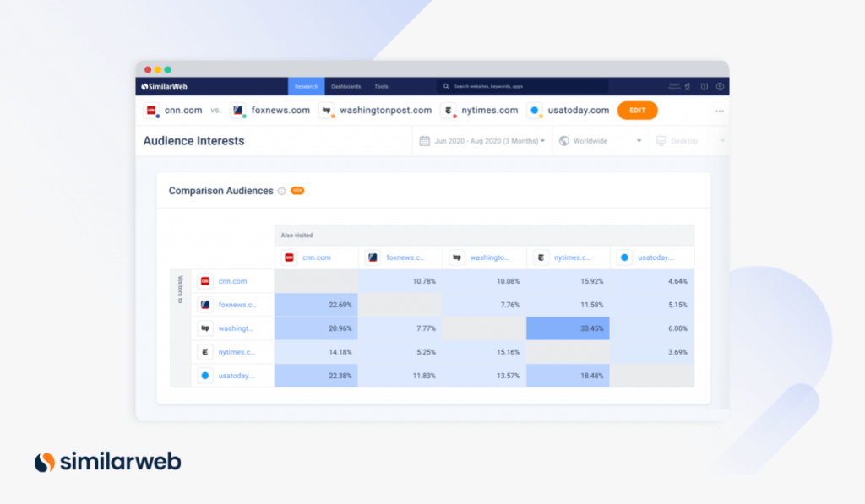Viewport: 865px width, 504px height.
Task: Switch to the Research tab
Action: tap(306, 86)
